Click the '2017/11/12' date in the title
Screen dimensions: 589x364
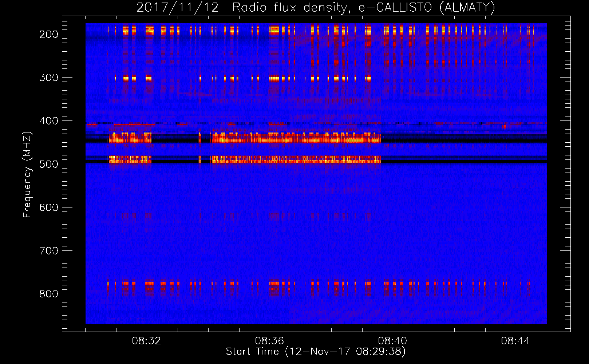(178, 8)
